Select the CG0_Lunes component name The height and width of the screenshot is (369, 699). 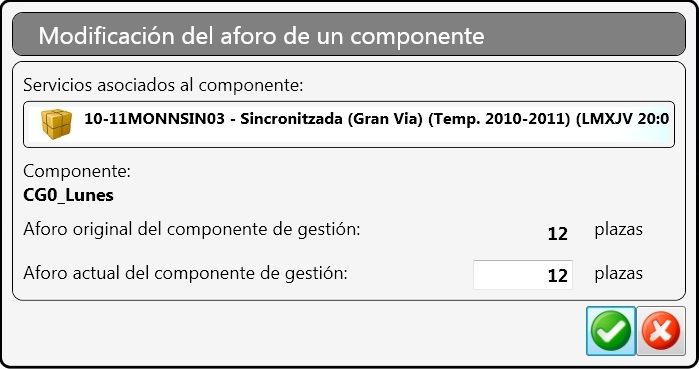click(x=68, y=195)
